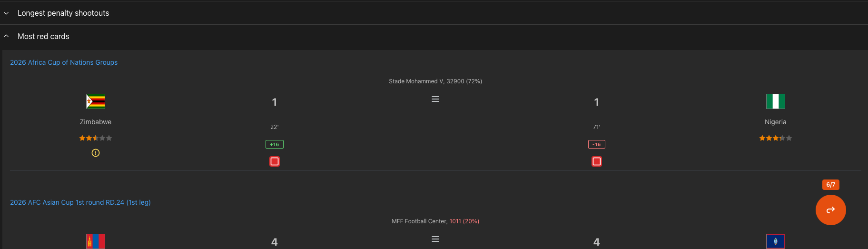Image resolution: width=868 pixels, height=249 pixels.
Task: Open the 2026 AFC Asian Cup 1st round link
Action: [x=80, y=202]
